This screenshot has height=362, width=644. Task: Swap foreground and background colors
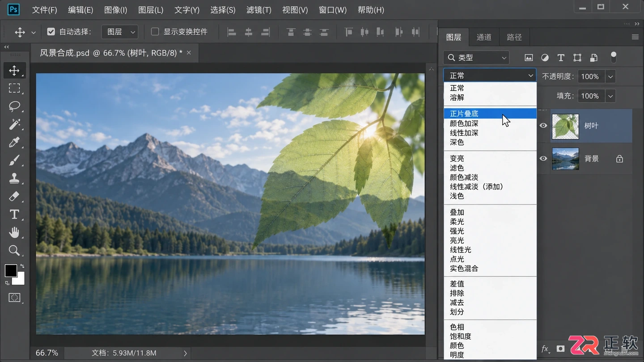22,266
